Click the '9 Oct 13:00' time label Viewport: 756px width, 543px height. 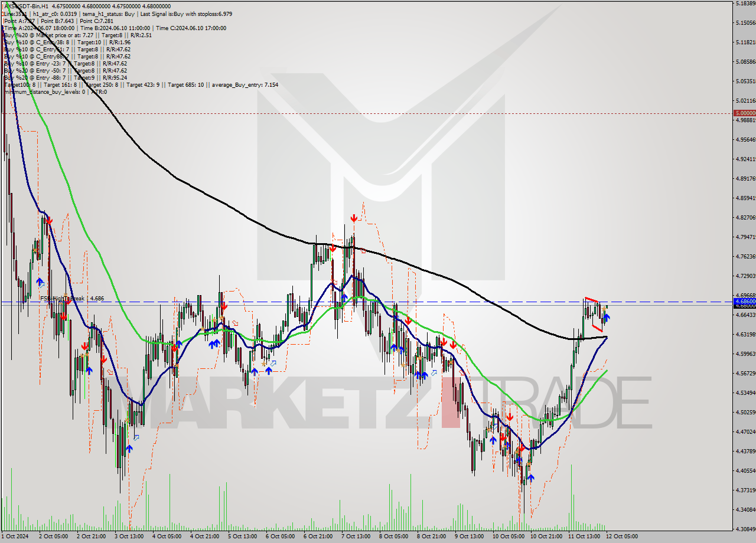click(469, 536)
